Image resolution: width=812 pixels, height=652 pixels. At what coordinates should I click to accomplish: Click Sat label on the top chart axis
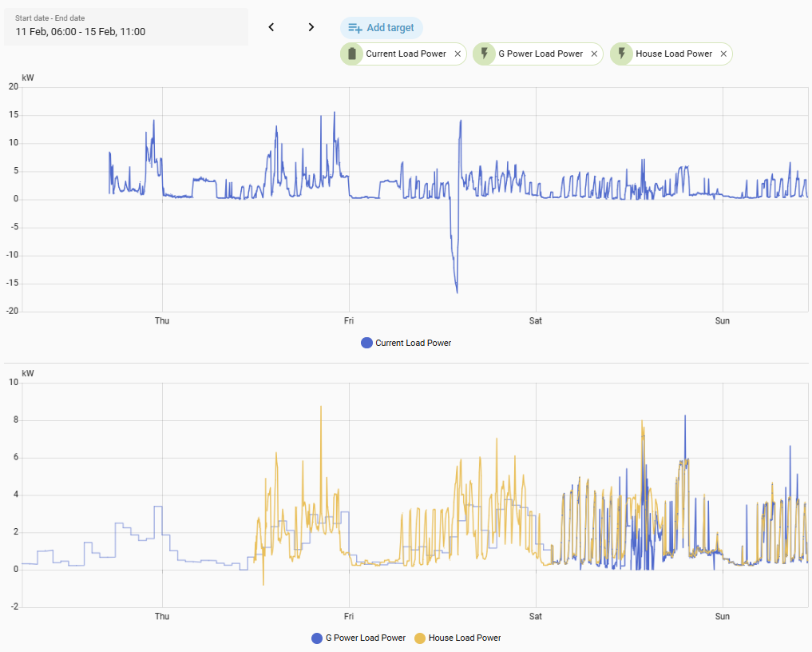(x=536, y=321)
